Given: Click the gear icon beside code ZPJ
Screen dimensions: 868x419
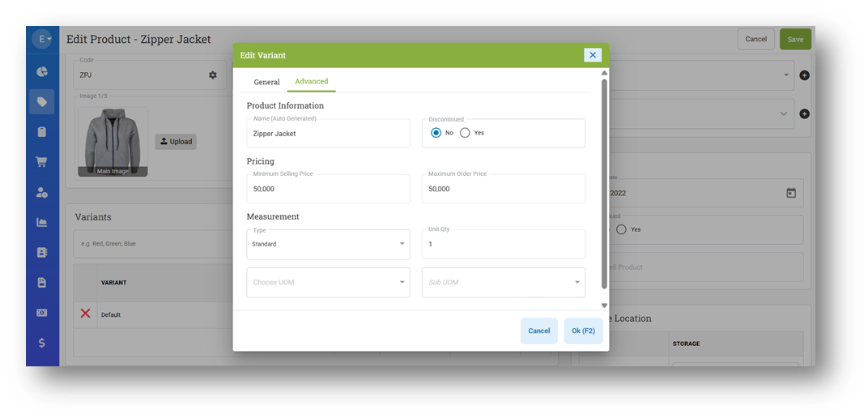Looking at the screenshot, I should click(213, 75).
